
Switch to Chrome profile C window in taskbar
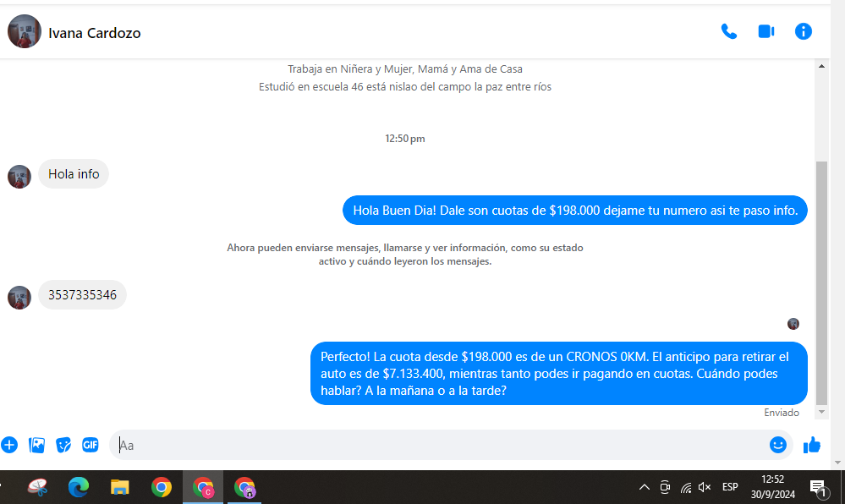pyautogui.click(x=203, y=487)
